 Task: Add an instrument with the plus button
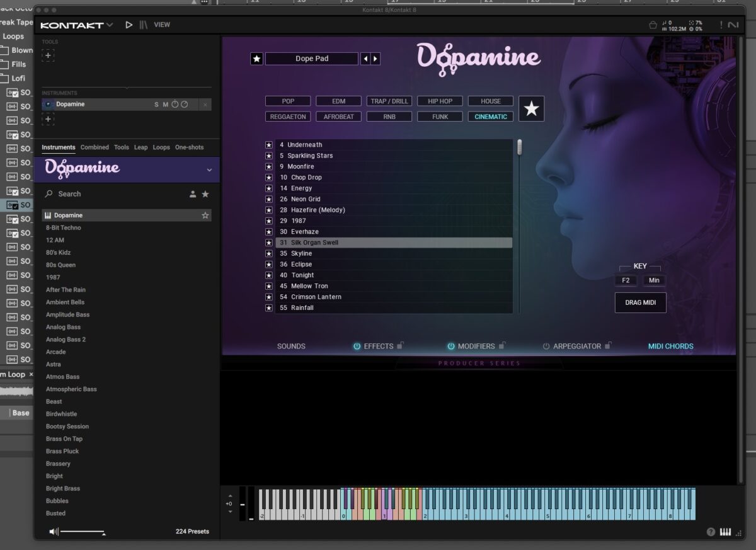[x=48, y=119]
